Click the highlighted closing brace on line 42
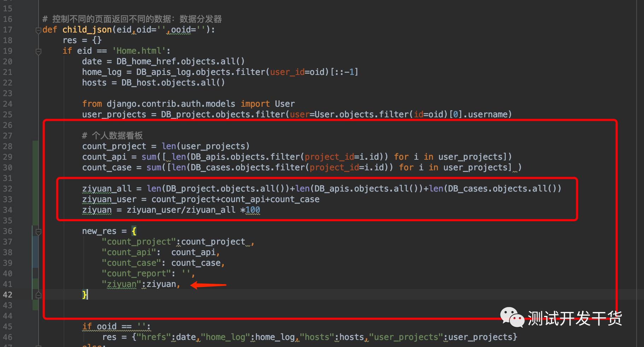Image resolution: width=644 pixels, height=347 pixels. pyautogui.click(x=84, y=295)
